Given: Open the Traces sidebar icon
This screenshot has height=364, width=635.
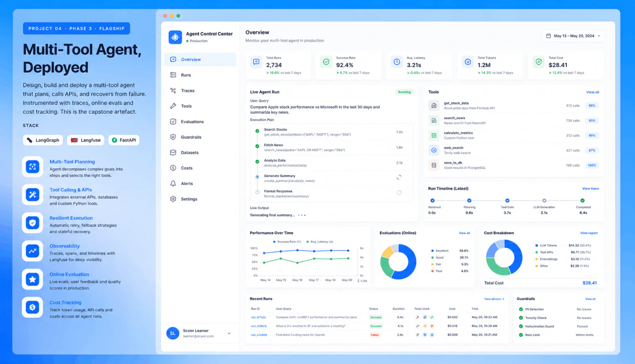Looking at the screenshot, I should pos(173,90).
